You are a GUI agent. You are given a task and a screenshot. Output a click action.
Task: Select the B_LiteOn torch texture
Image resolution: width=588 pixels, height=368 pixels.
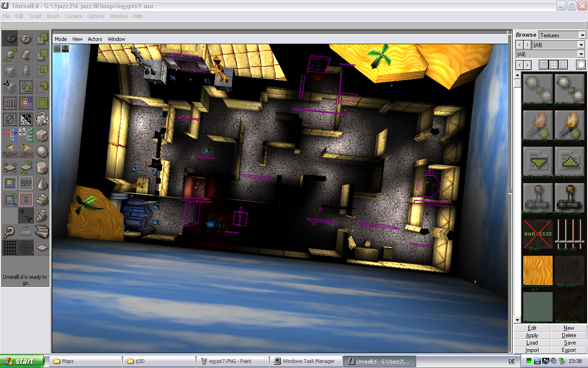[570, 126]
